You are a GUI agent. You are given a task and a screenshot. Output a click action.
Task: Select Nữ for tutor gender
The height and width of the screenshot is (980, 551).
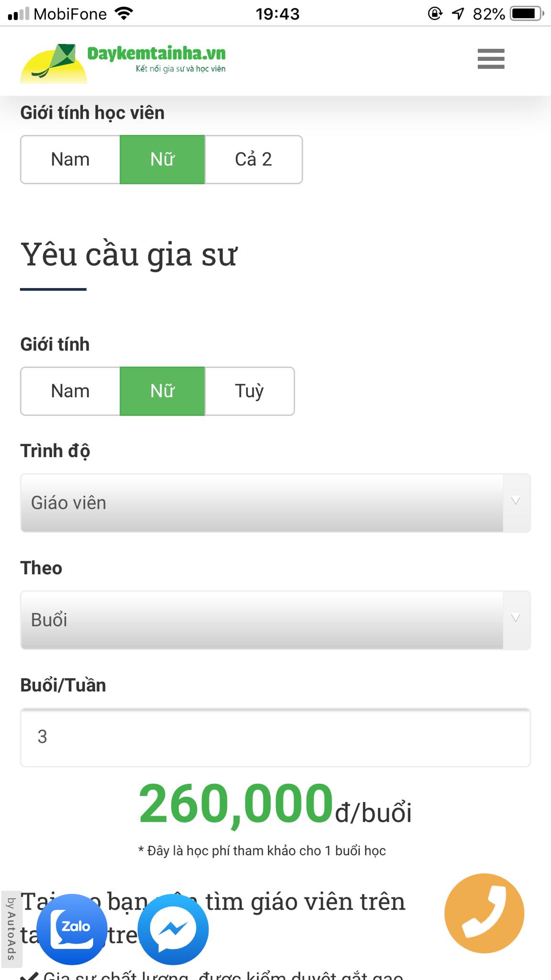pos(162,391)
